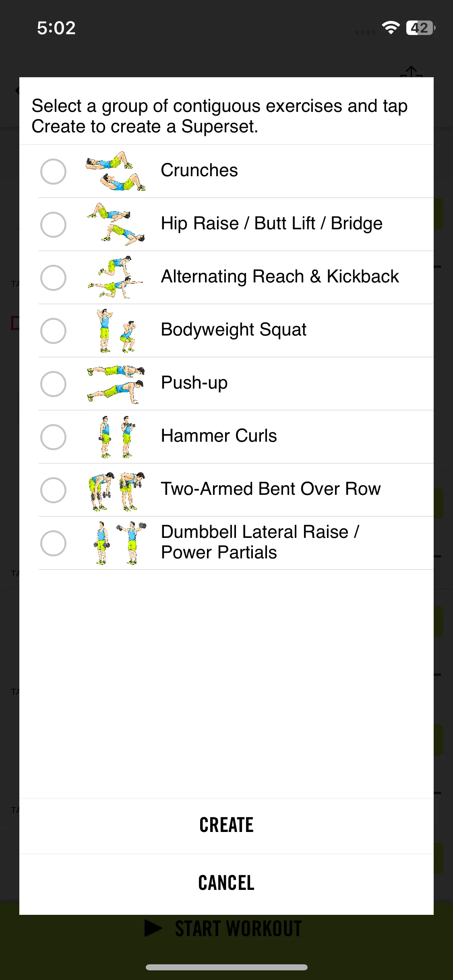The image size is (453, 980).
Task: Select the Crunches radio button
Action: 53,171
